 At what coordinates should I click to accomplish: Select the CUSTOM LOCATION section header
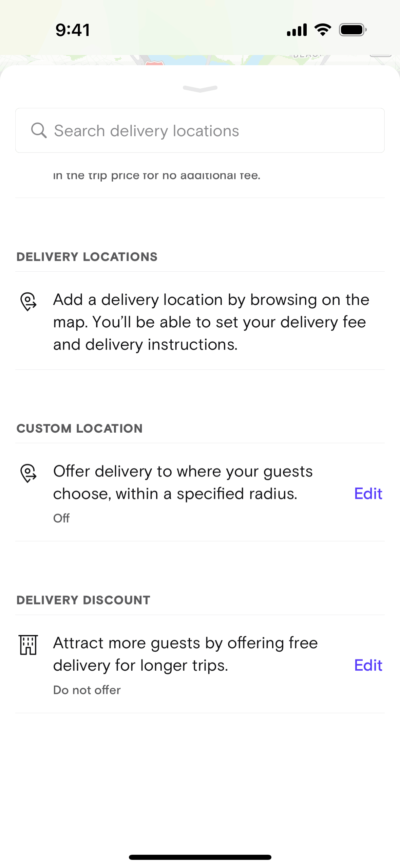click(79, 429)
